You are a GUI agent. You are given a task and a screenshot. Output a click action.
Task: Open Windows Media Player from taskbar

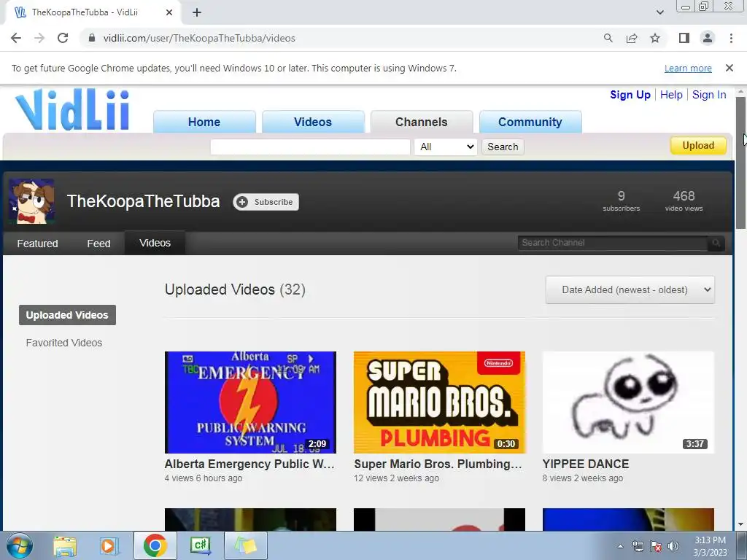[109, 545]
